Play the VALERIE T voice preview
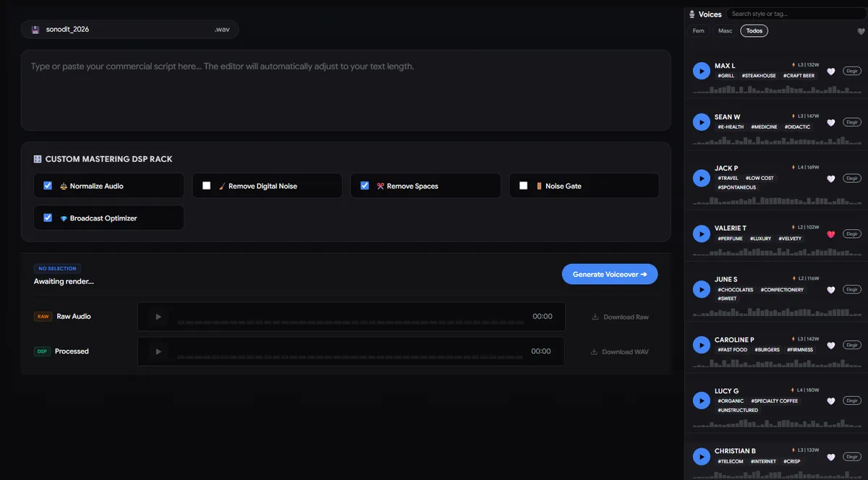This screenshot has width=868, height=480. click(x=701, y=233)
